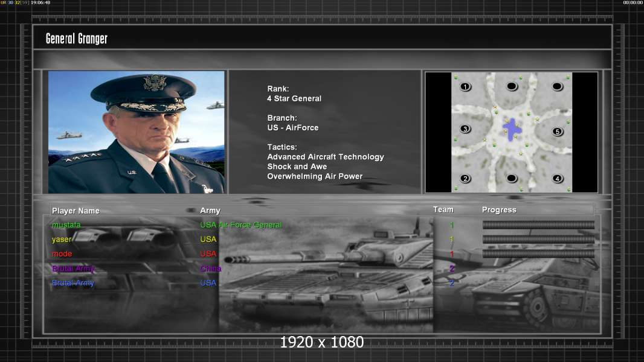Click mode's red USA army entry
This screenshot has width=644, height=362.
pyautogui.click(x=208, y=254)
